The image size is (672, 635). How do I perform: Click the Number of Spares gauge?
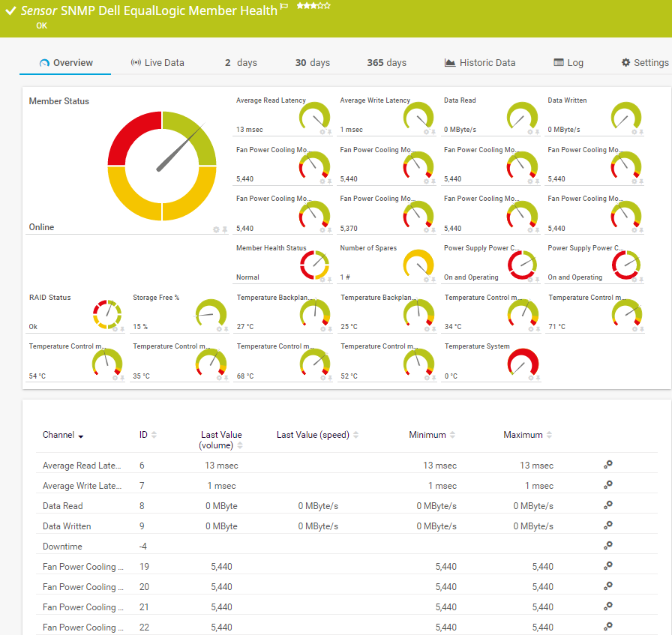pos(418,263)
